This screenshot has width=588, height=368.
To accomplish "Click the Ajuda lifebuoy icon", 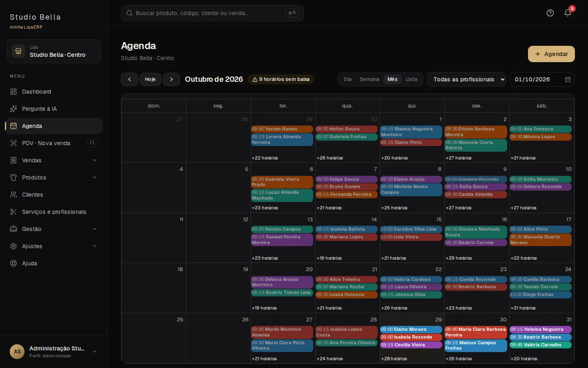I will click(13, 263).
